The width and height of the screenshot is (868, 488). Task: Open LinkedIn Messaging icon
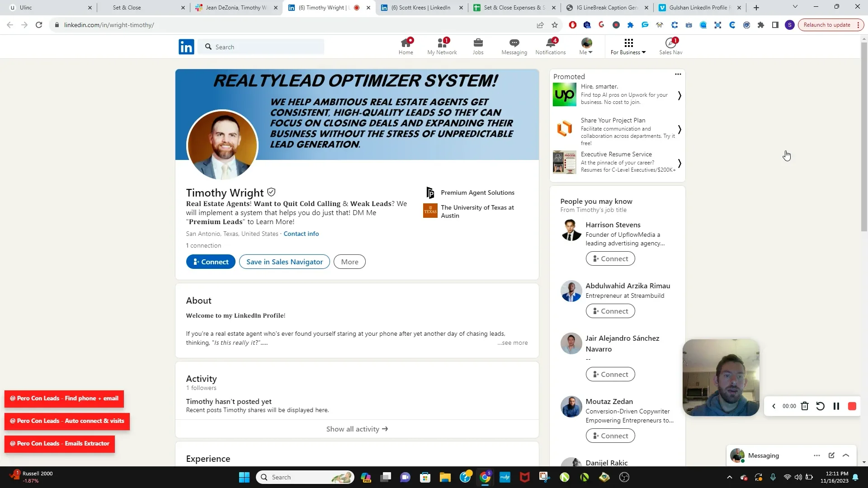coord(514,45)
